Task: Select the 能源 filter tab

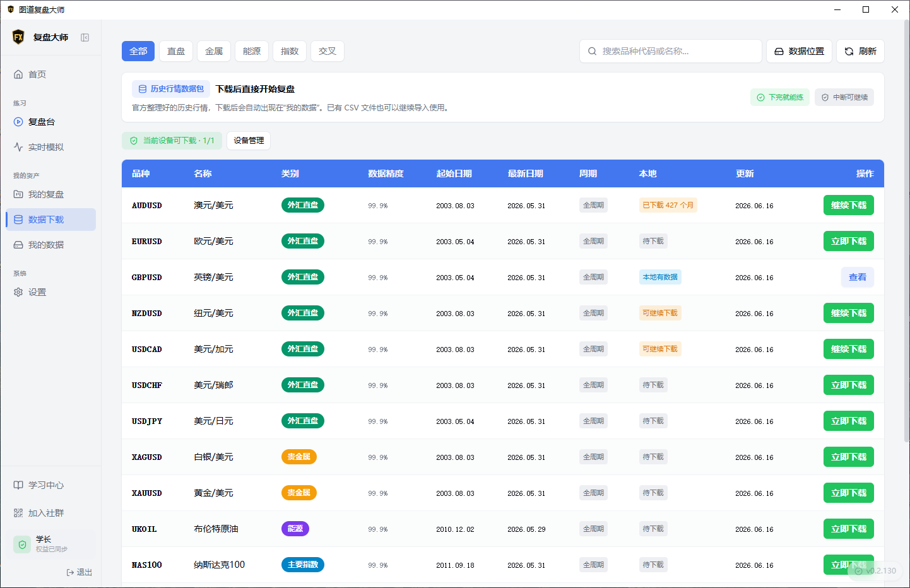Action: tap(252, 51)
